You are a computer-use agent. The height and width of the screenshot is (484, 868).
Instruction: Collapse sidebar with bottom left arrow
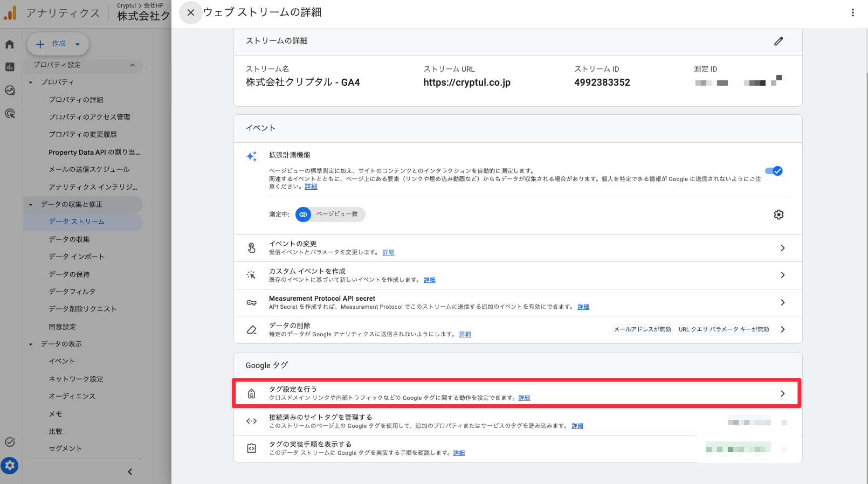click(130, 472)
